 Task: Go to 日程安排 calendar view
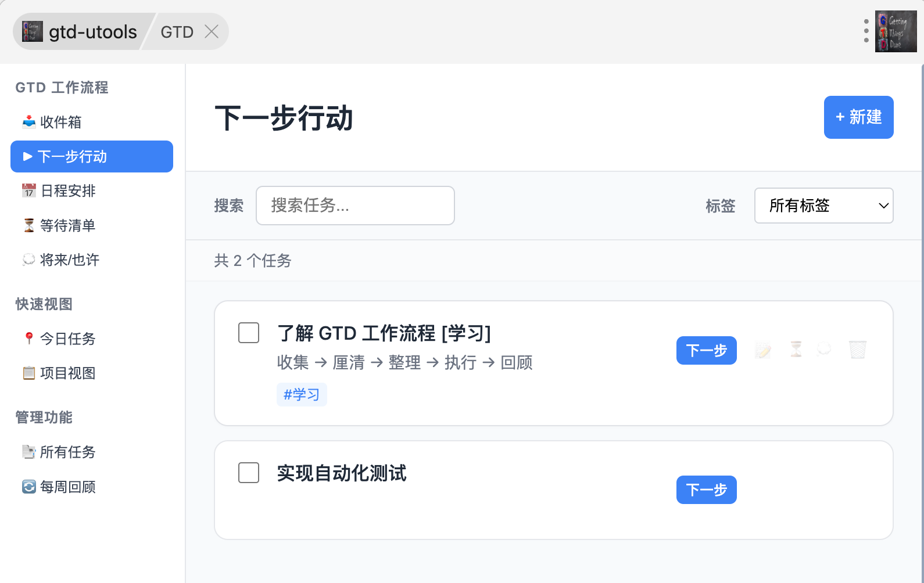point(68,190)
